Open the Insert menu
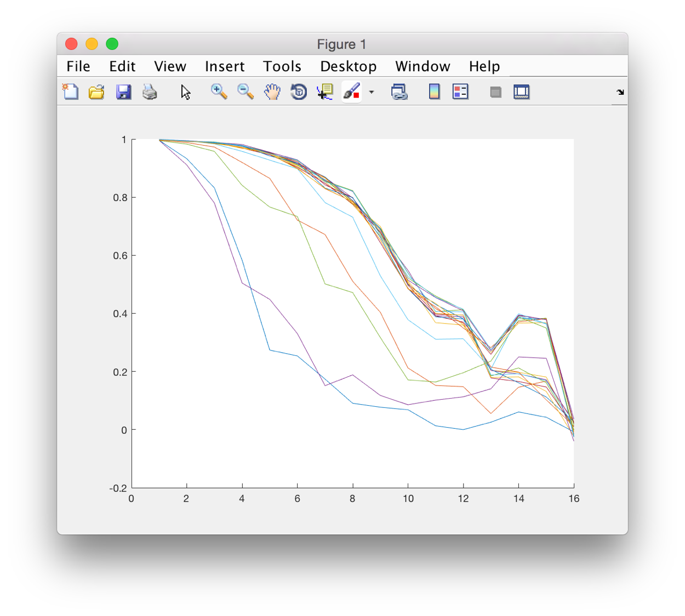 225,66
